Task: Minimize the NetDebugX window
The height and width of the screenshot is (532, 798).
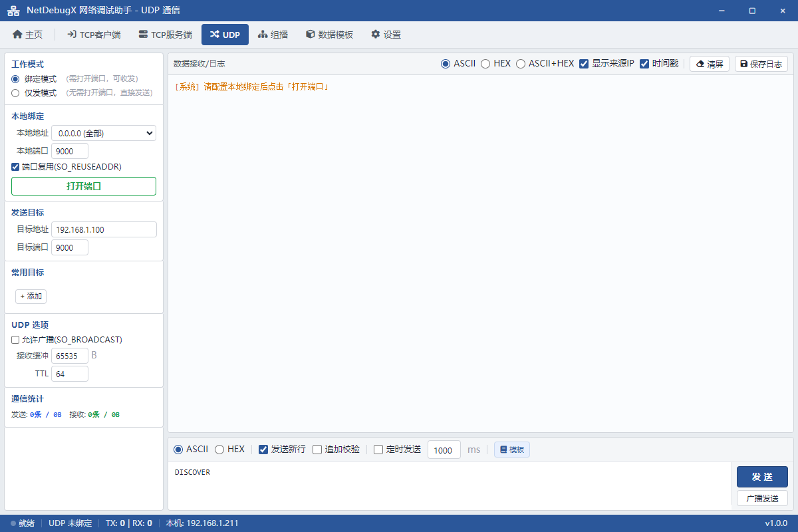Action: click(x=722, y=11)
